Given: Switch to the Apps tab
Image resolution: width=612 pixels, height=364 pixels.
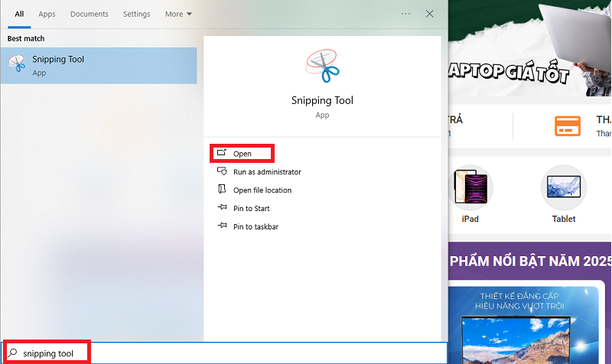Looking at the screenshot, I should pyautogui.click(x=47, y=14).
